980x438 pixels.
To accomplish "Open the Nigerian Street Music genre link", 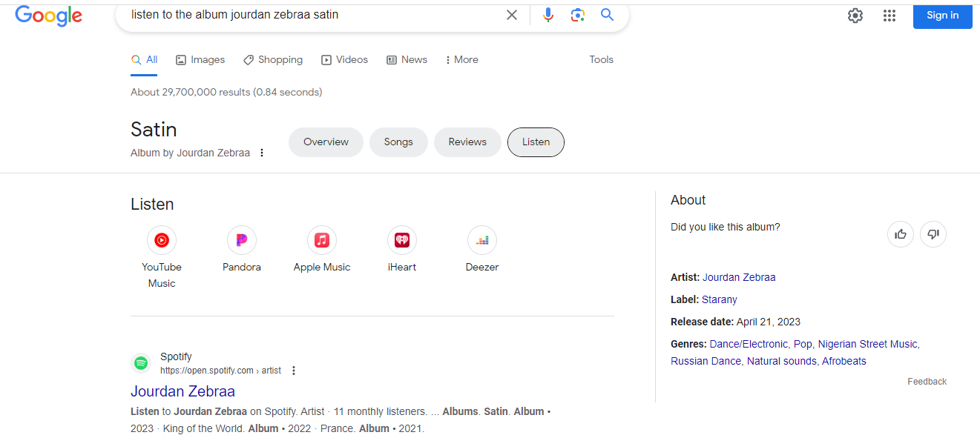I will pos(868,344).
